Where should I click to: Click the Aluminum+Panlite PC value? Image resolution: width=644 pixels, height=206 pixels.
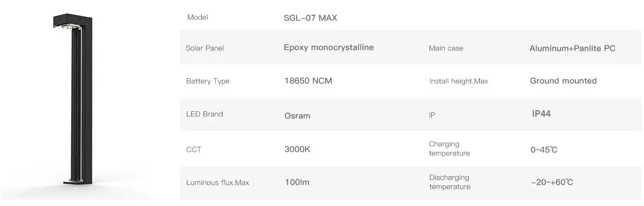572,48
